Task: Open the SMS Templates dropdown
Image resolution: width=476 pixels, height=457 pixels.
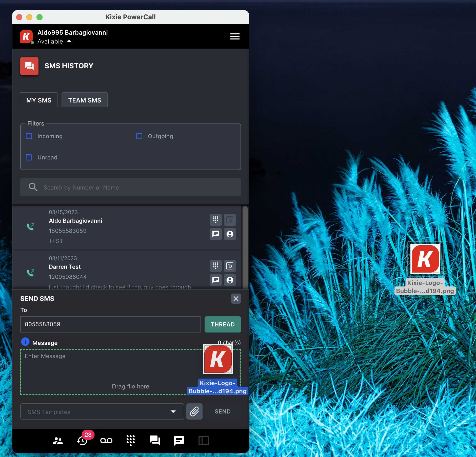Action: tap(102, 411)
